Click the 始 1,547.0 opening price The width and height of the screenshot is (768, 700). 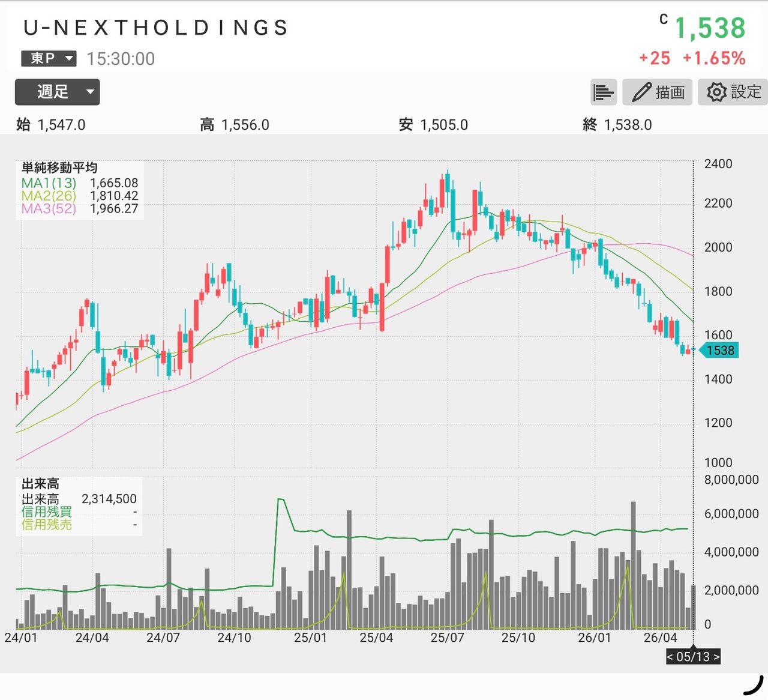pyautogui.click(x=51, y=125)
